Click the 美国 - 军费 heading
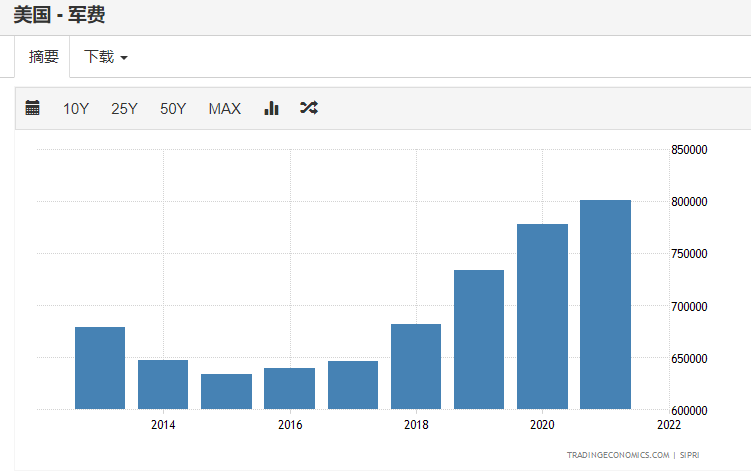The image size is (751, 474). 59,15
